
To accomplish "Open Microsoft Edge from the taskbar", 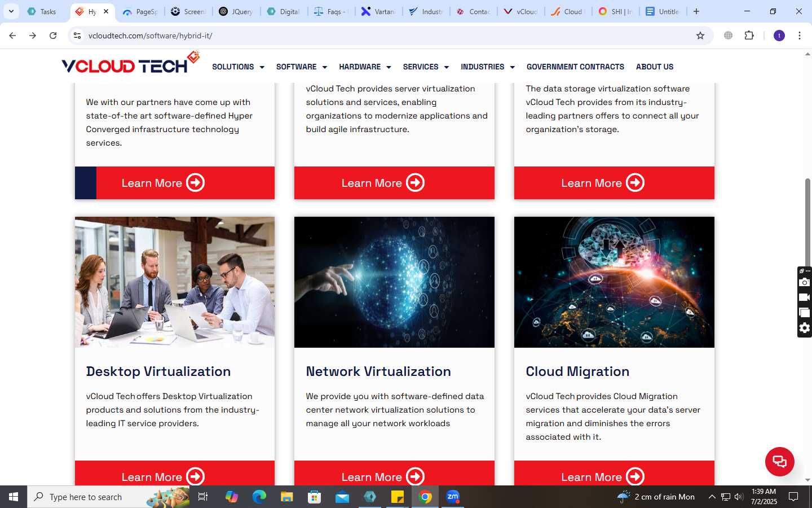I will click(259, 497).
